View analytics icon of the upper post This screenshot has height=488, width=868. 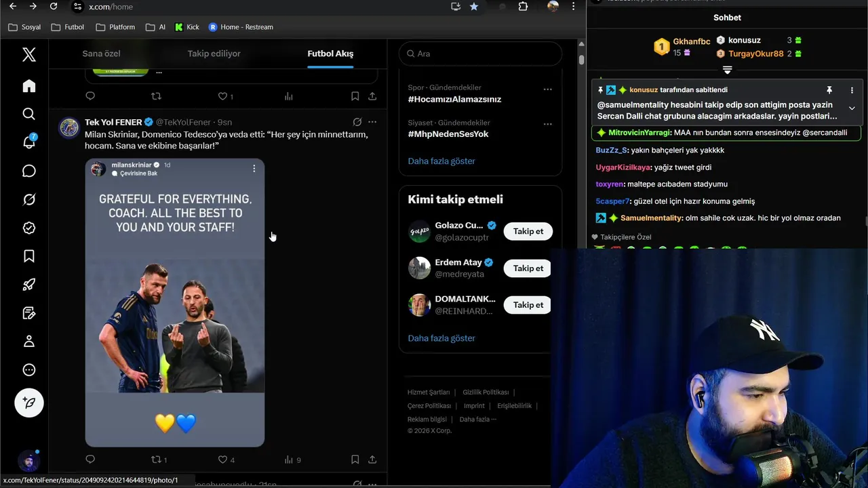pos(289,96)
